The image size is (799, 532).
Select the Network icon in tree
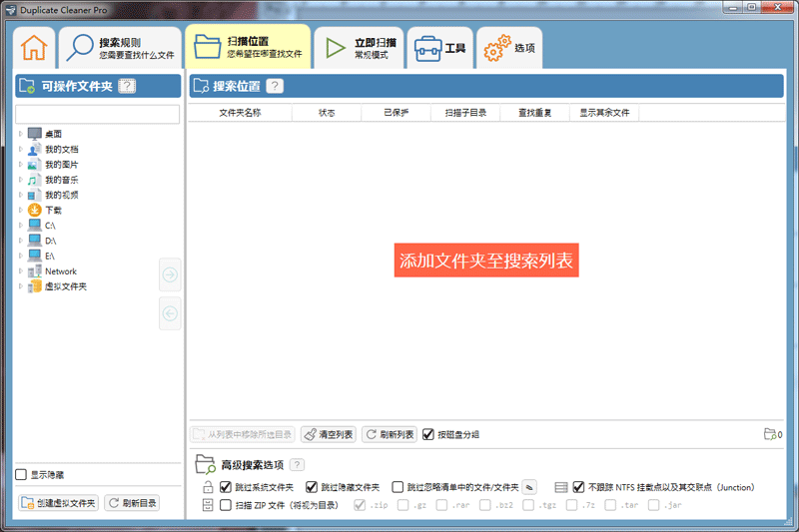tap(35, 270)
